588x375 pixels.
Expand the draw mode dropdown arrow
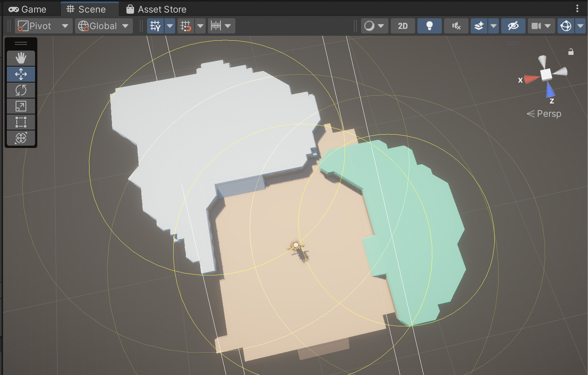pos(381,26)
